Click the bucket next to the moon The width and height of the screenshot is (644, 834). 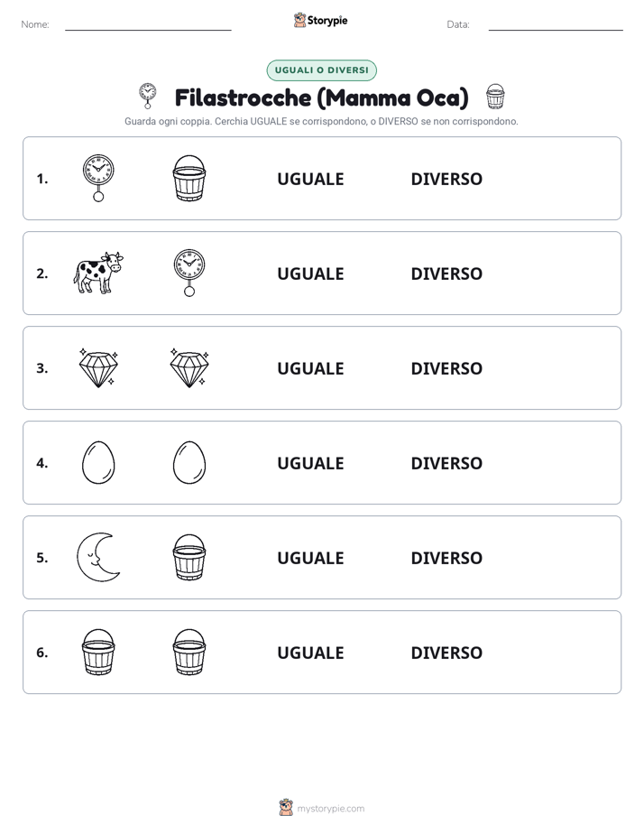point(189,557)
